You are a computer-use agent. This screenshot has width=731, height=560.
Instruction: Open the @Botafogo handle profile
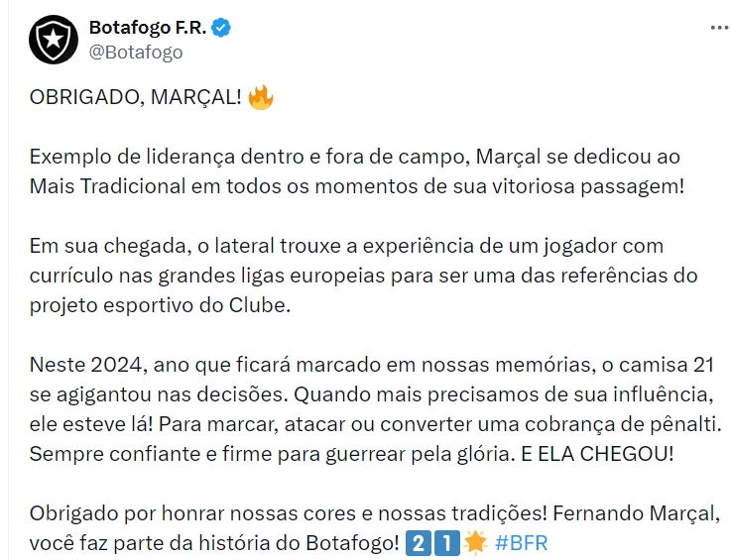click(136, 52)
